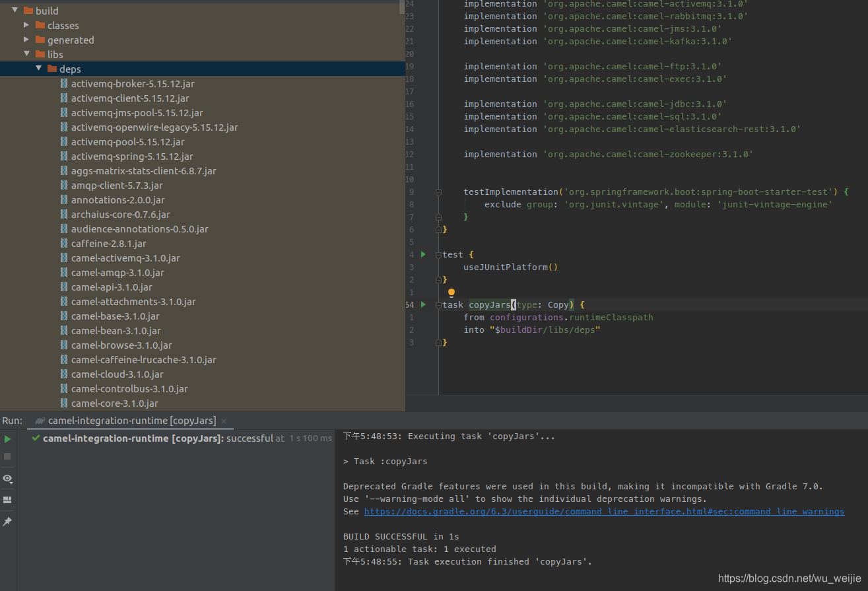Place cursor on useJUnitPlatform() line
Screen dimensions: 868x591
pos(511,267)
